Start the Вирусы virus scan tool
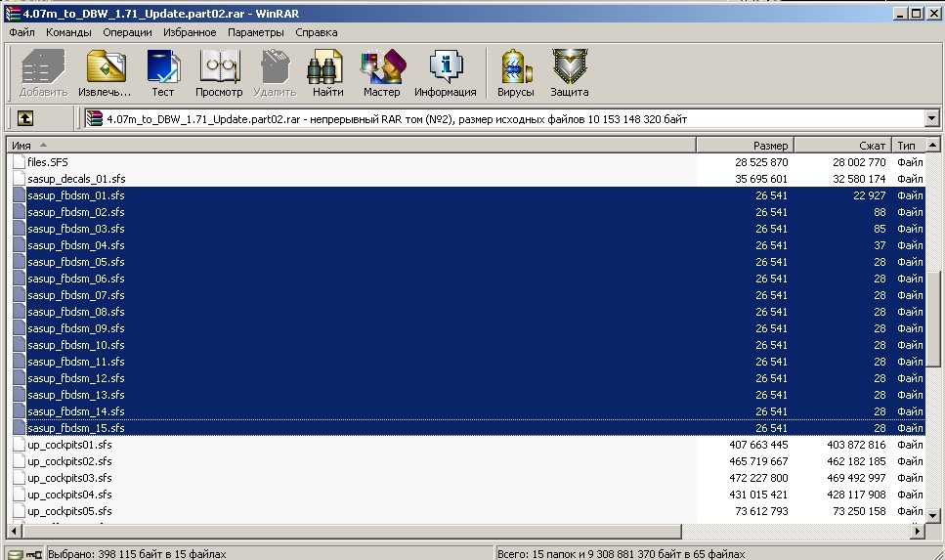Viewport: 945px width, 560px height. [516, 73]
